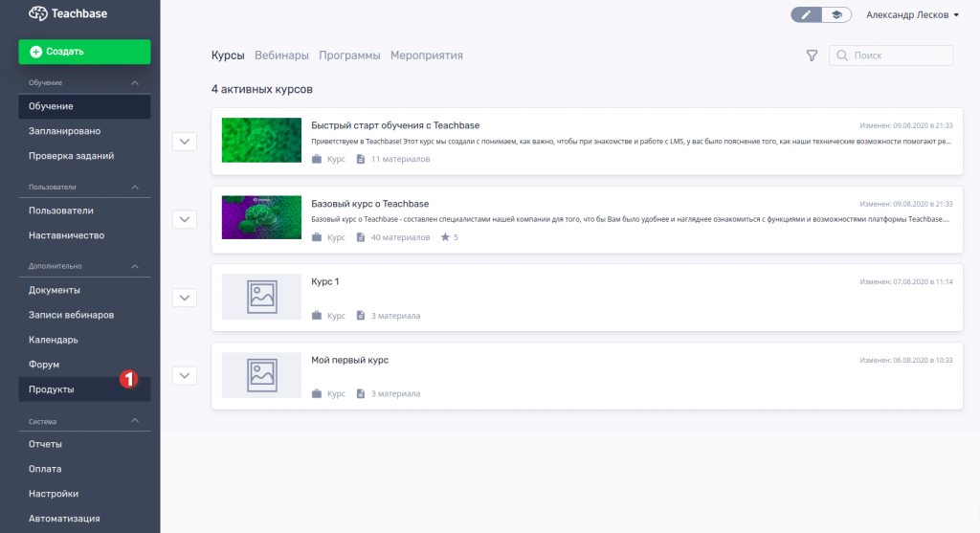Click the briefcase icon on Быстрый старт
This screenshot has width=980, height=533.
tap(317, 159)
